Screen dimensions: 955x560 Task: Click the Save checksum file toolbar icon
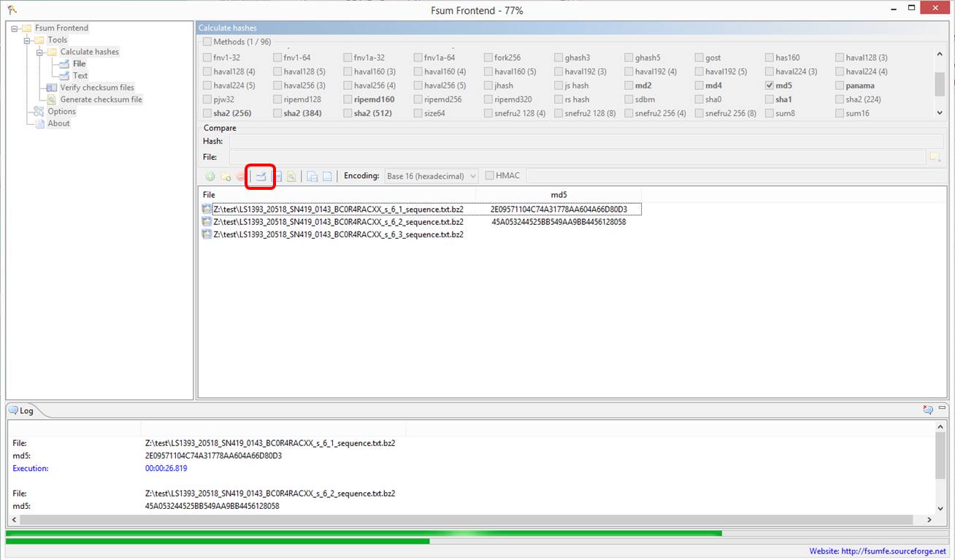pos(277,176)
